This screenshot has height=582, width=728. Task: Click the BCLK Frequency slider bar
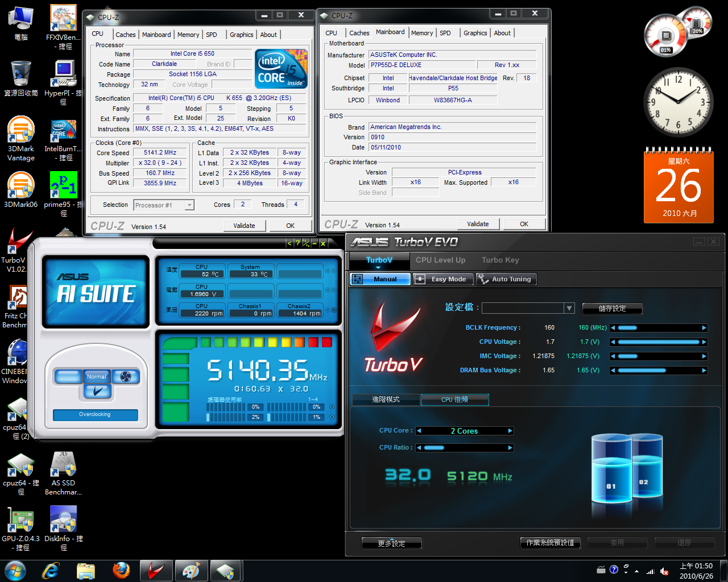coord(658,328)
